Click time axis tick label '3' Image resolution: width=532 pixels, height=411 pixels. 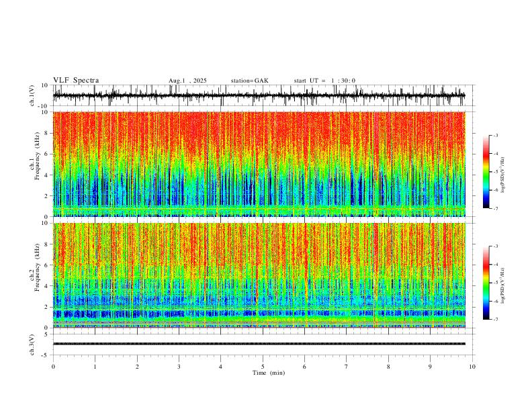179,367
